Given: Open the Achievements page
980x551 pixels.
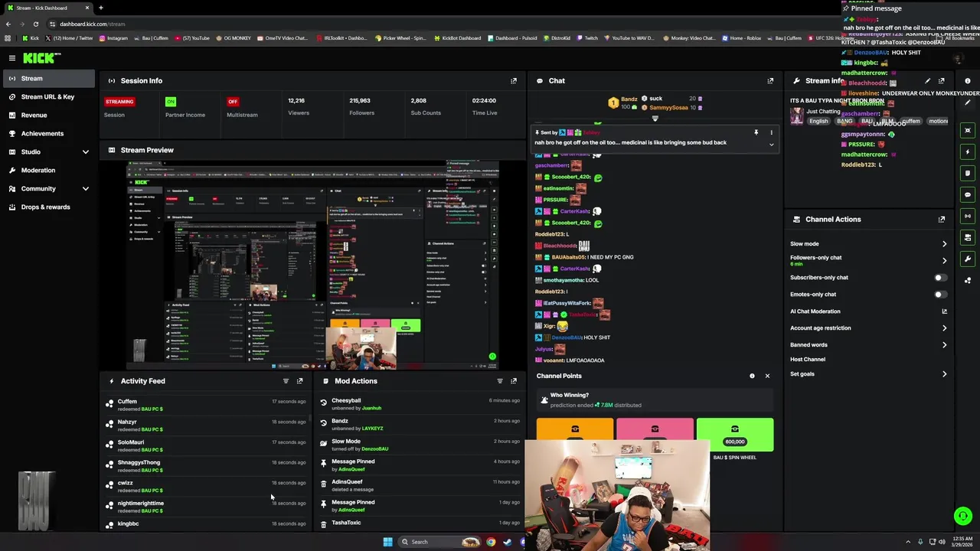Looking at the screenshot, I should coord(47,133).
